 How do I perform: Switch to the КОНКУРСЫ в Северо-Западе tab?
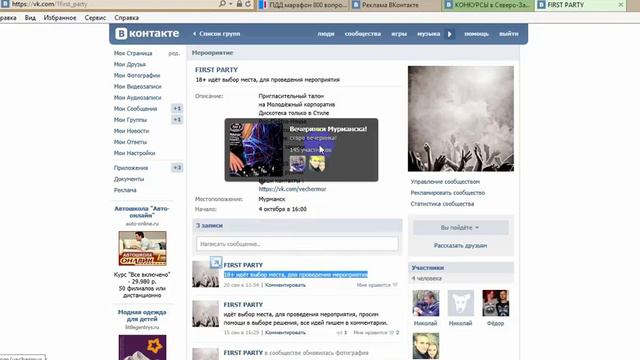point(488,5)
